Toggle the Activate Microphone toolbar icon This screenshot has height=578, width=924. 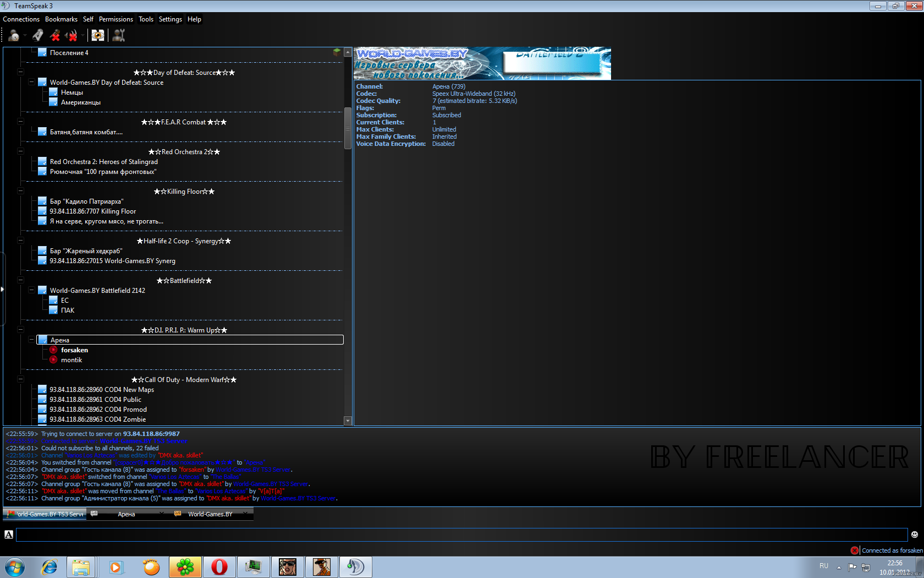tap(37, 36)
